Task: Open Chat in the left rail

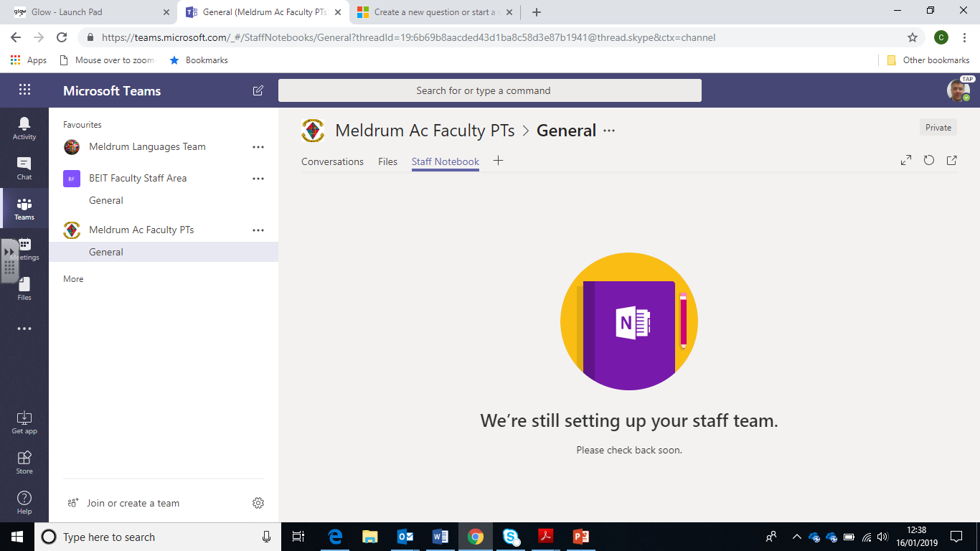Action: pyautogui.click(x=24, y=168)
